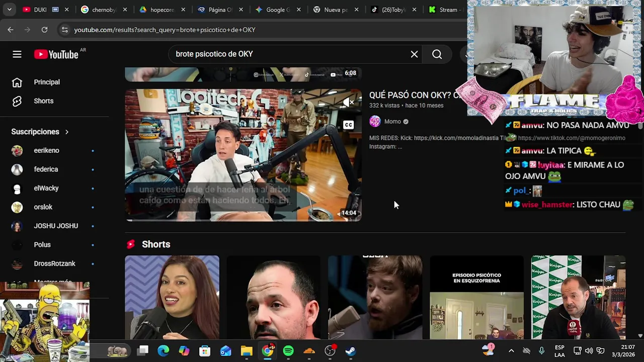Screen dimensions: 644x362
Task: Open the Episodio Psicótico en Esquizofrenia Short
Action: pos(476,298)
